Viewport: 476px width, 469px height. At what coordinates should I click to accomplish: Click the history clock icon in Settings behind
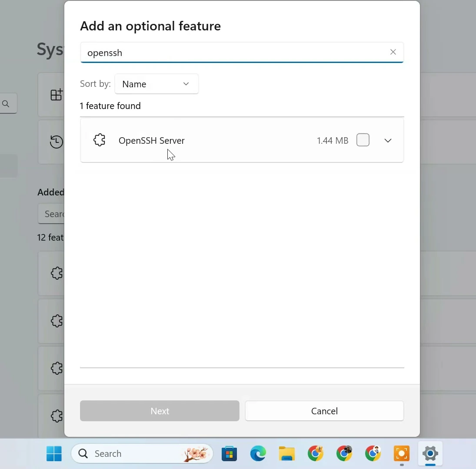pos(57,142)
